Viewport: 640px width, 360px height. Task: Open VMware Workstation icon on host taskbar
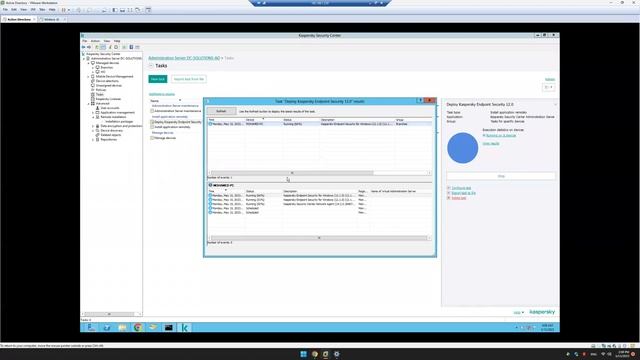click(326, 354)
